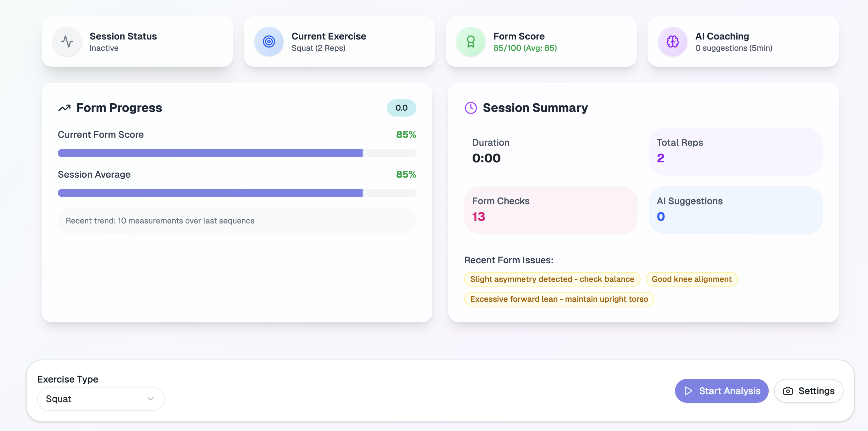Viewport: 868px width, 431px height.
Task: Click the 0.0 badge in Form Progress
Action: point(401,108)
